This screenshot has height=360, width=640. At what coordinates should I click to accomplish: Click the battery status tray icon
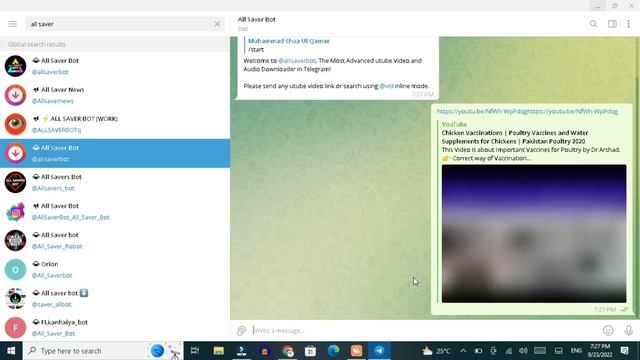pos(478,351)
